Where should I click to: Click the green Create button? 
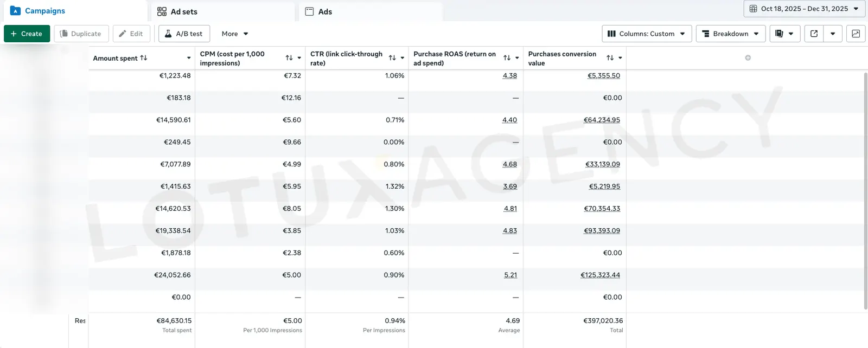coord(27,34)
